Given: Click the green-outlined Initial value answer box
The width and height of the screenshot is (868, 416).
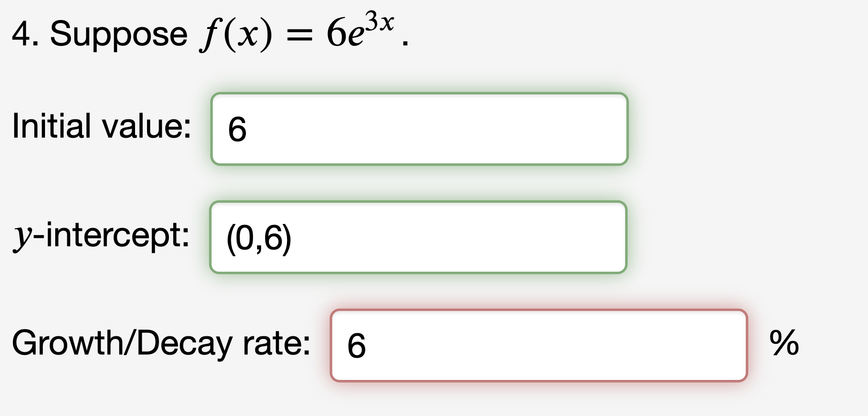Looking at the screenshot, I should click(x=419, y=129).
